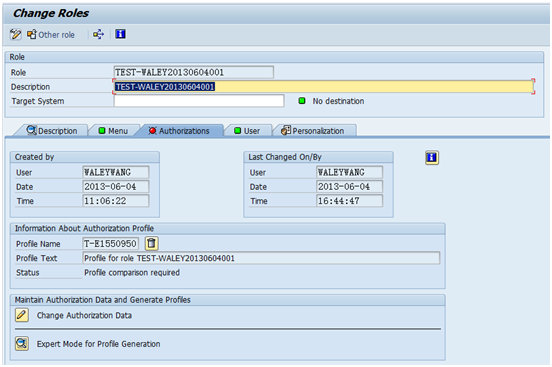Switch to the Menu tab
This screenshot has height=367, width=552.
click(113, 131)
